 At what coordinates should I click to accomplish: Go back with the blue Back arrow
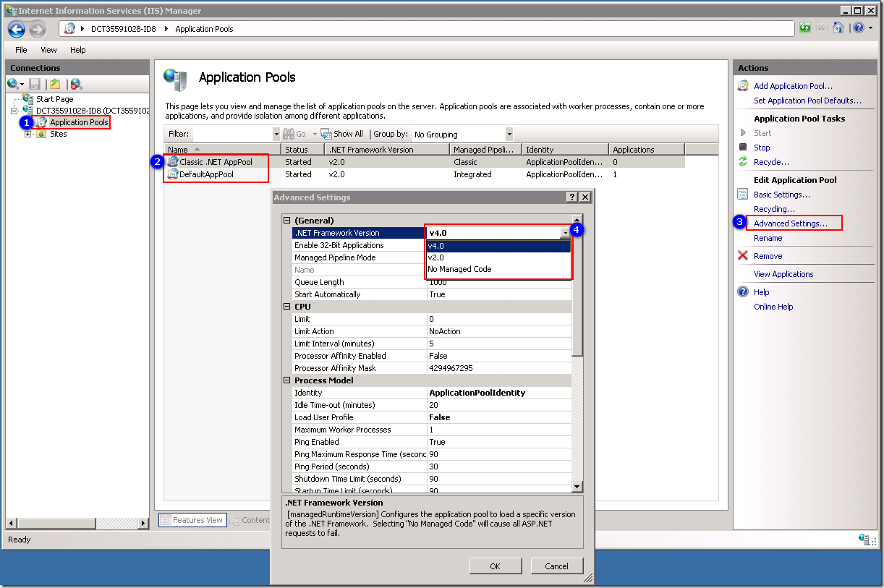point(17,29)
